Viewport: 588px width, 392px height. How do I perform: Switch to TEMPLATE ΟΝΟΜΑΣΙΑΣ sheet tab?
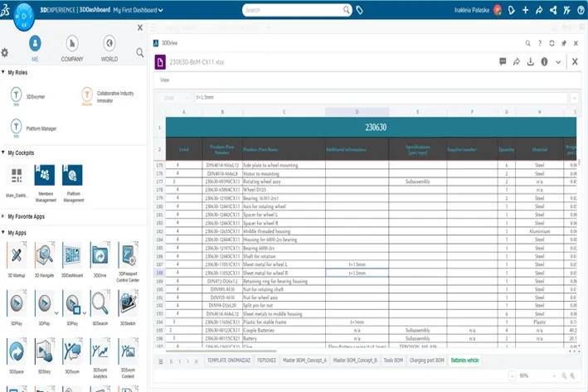pos(229,361)
